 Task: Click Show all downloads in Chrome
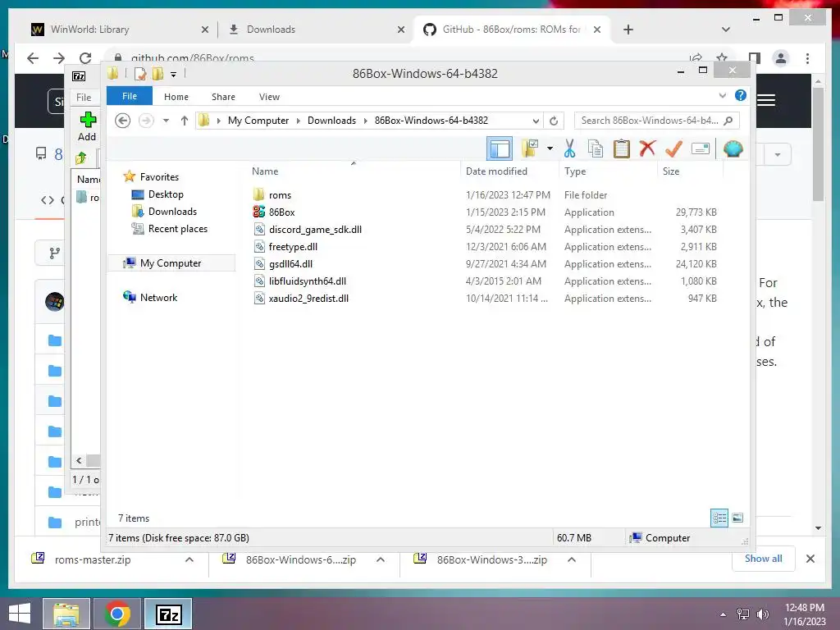point(764,559)
